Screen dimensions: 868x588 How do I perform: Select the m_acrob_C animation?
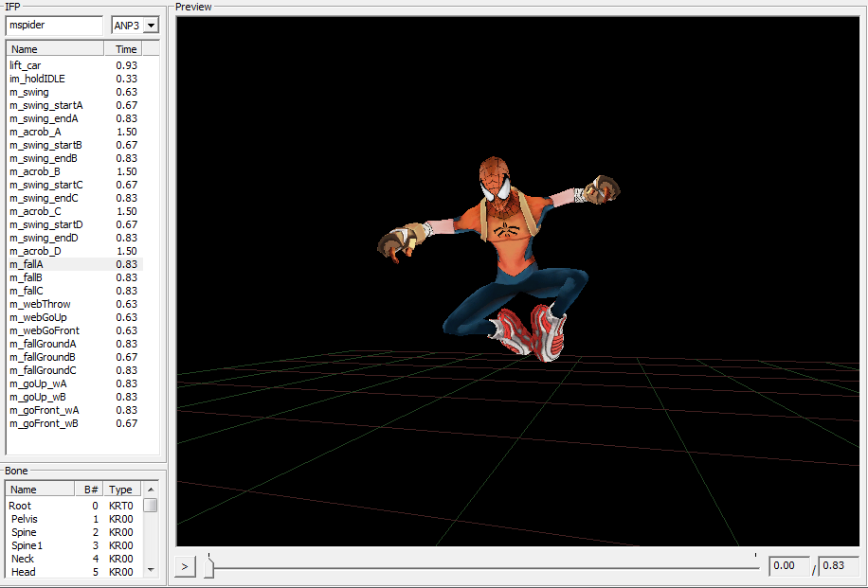click(74, 211)
